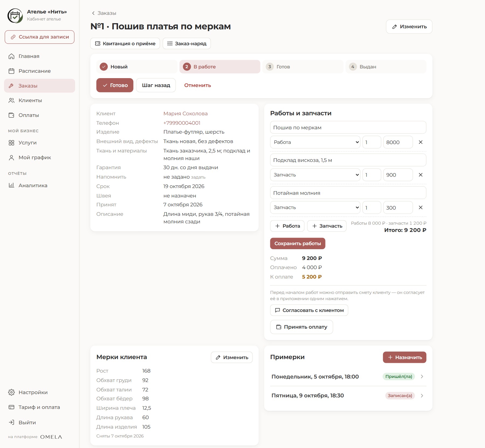Select the Готов status step
Screen dimensions: 485x448
tap(303, 67)
